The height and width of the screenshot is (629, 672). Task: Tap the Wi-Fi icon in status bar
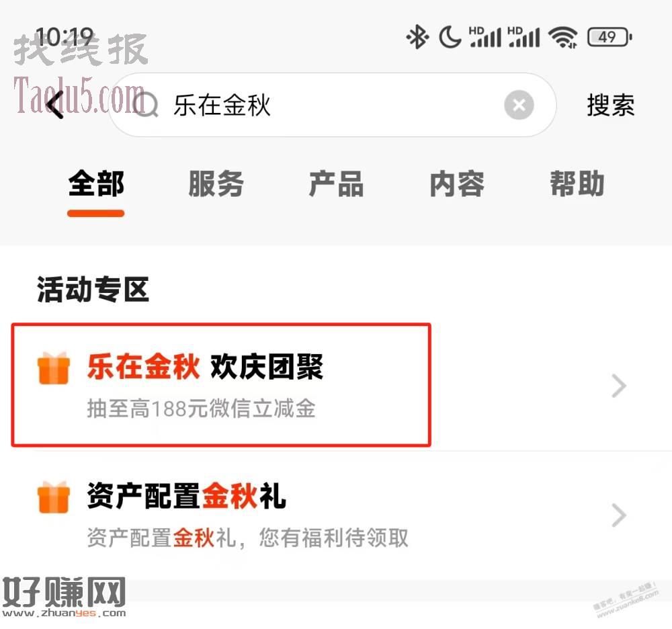[x=564, y=37]
